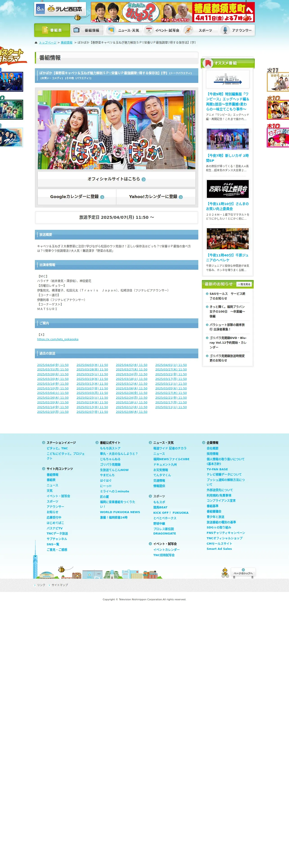Click the top banner advertisement for 糟屋郡須恵町

coord(173,12)
